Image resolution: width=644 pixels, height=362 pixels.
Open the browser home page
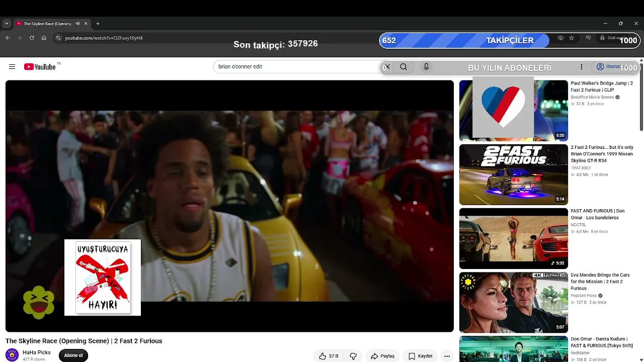coord(44,38)
